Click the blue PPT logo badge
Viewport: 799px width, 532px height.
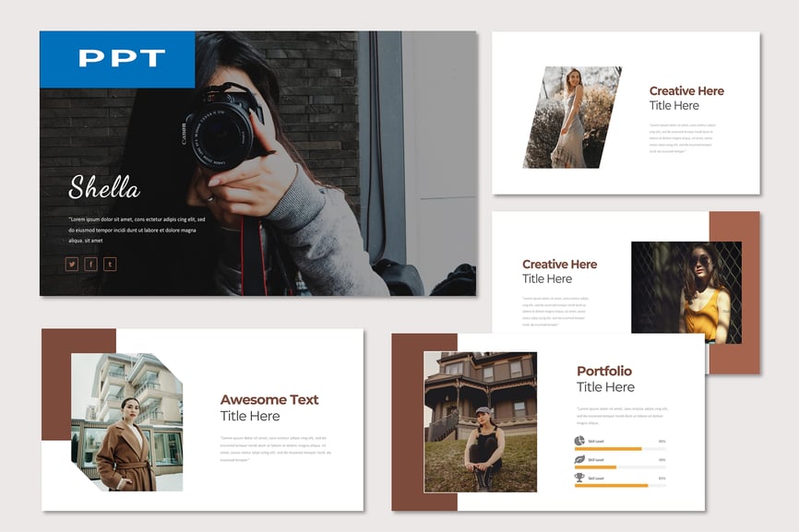click(x=116, y=58)
